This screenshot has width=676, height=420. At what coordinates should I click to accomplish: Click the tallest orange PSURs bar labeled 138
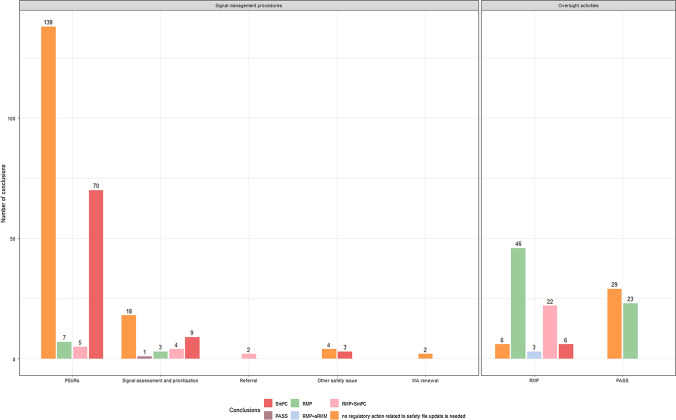(x=48, y=192)
